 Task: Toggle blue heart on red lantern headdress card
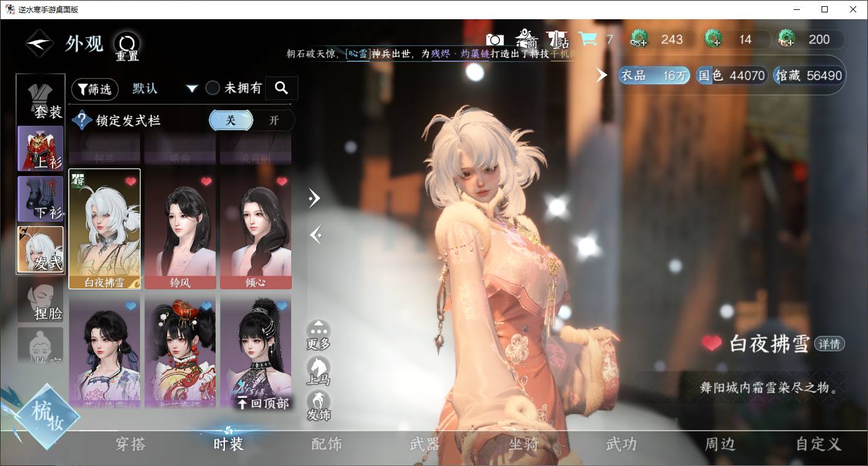pyautogui.click(x=206, y=306)
